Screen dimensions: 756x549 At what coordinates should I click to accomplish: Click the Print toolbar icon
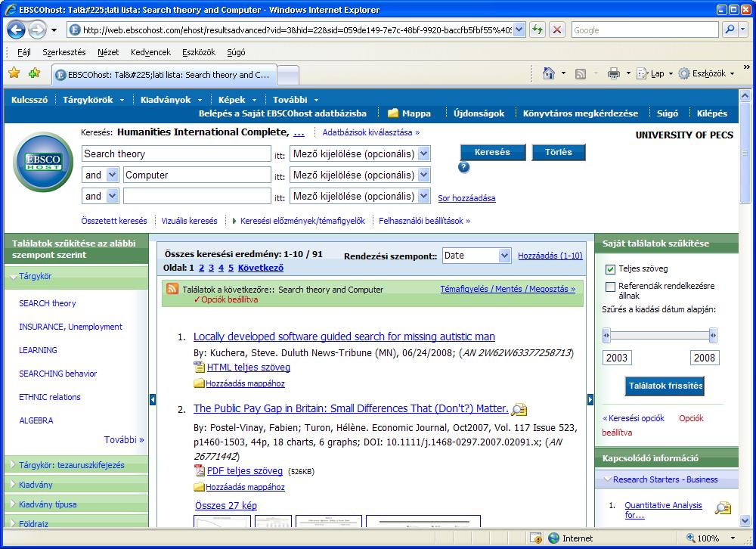tap(613, 73)
